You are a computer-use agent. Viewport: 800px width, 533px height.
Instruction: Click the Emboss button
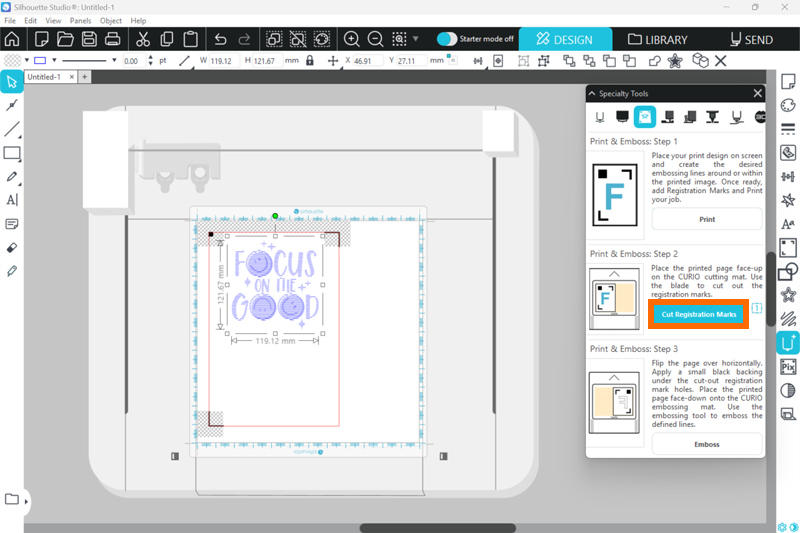pos(706,443)
